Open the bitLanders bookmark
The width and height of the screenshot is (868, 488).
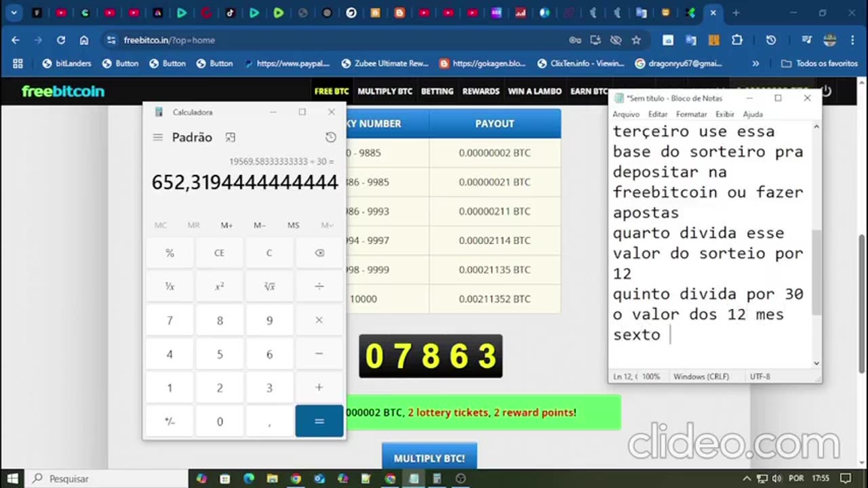(x=66, y=63)
